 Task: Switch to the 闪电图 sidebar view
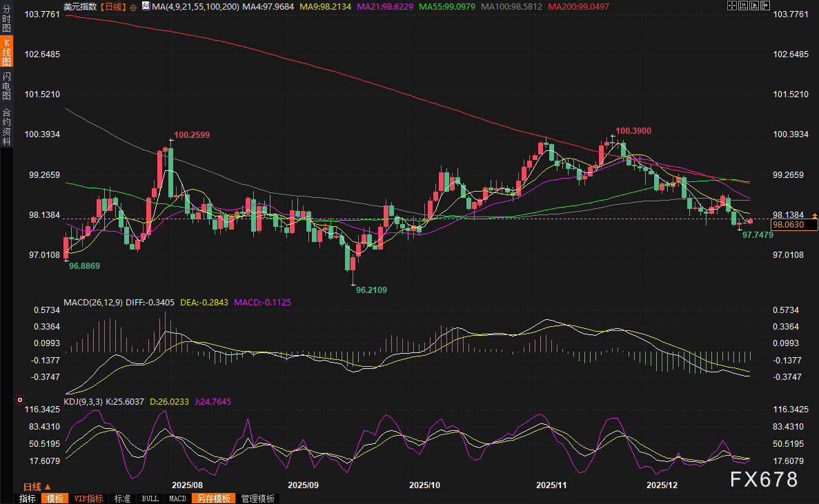pyautogui.click(x=6, y=86)
